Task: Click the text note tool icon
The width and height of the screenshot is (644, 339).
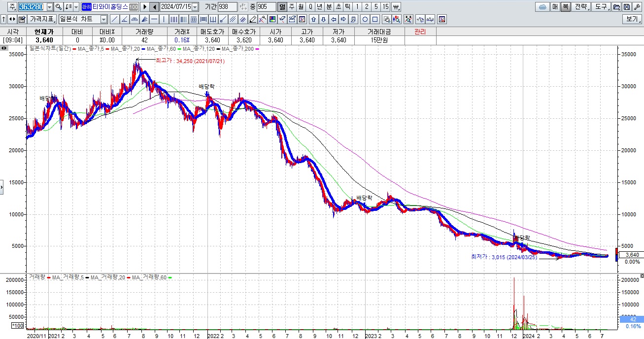Action: [x=353, y=19]
